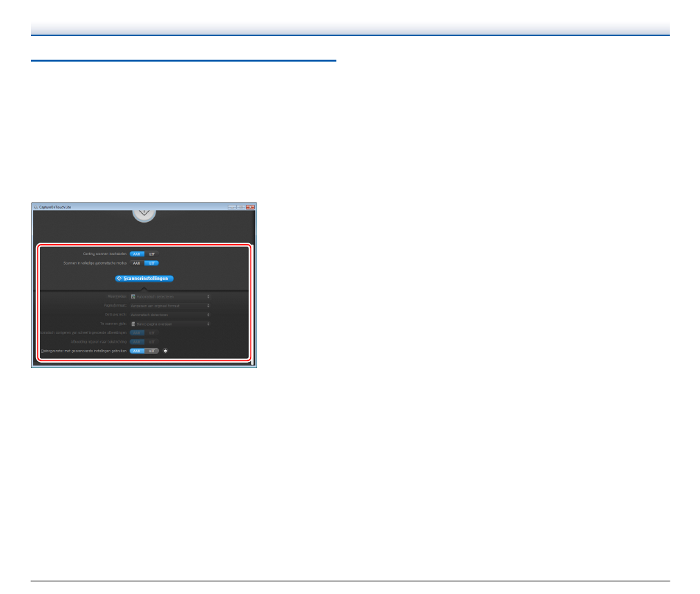Click the CaptureOnTouch Lite title bar icon

click(x=35, y=207)
